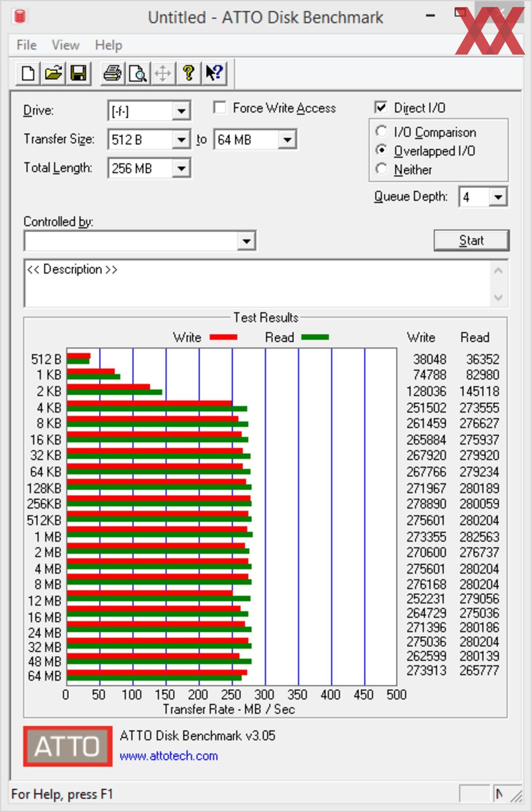The image size is (532, 812).
Task: Open the www.attotech.com link
Action: 169,756
